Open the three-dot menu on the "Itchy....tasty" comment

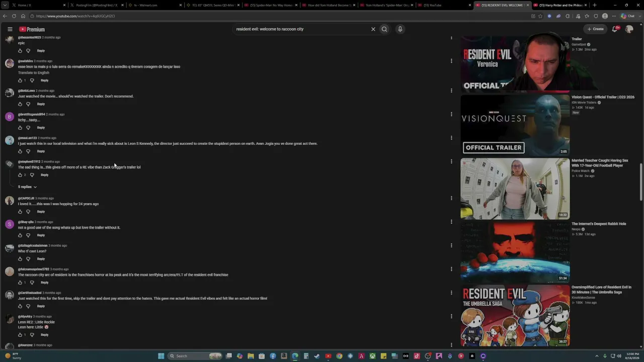point(451,114)
